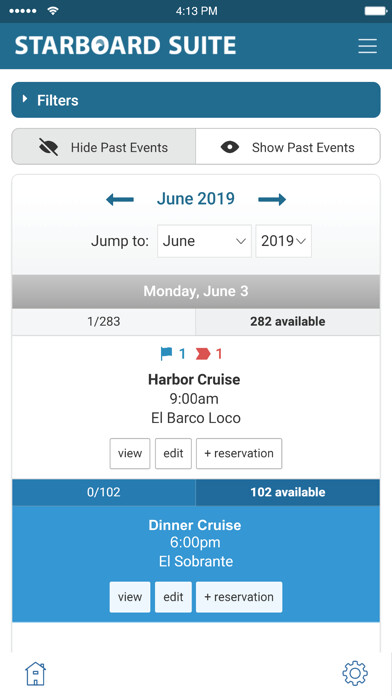
Task: Add reservation to Dinner Cruise
Action: point(239,597)
